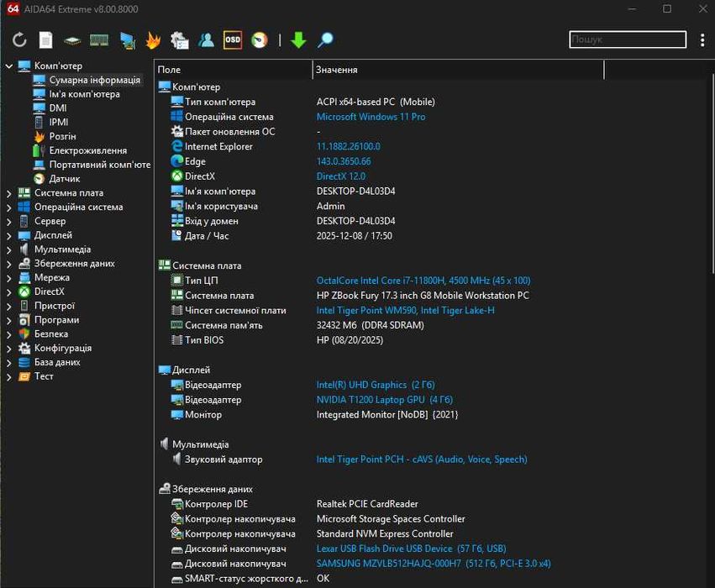715x588 pixels.
Task: Select the Безпека tree category
Action: pyautogui.click(x=51, y=334)
